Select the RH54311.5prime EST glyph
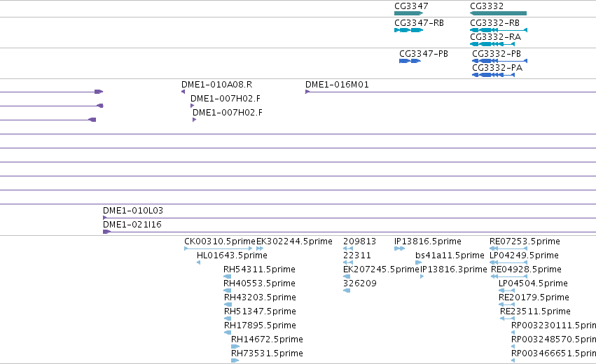The width and height of the screenshot is (596, 364). click(228, 276)
